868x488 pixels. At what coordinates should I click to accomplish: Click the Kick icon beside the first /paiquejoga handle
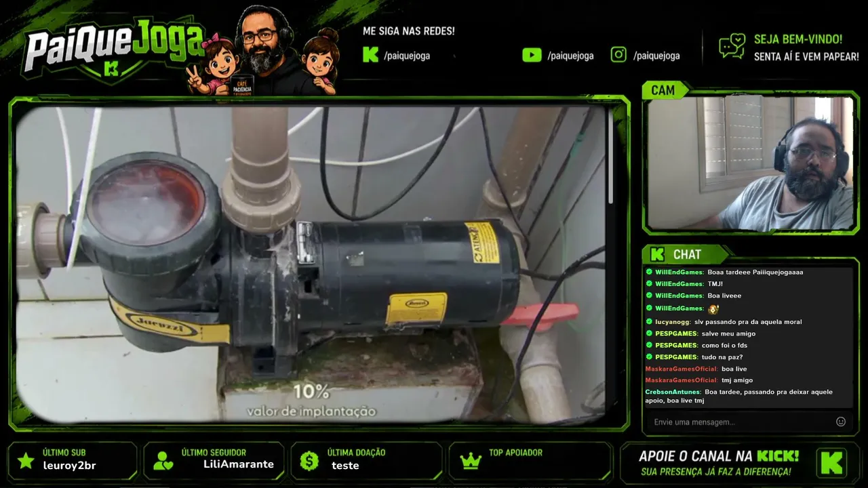point(370,55)
